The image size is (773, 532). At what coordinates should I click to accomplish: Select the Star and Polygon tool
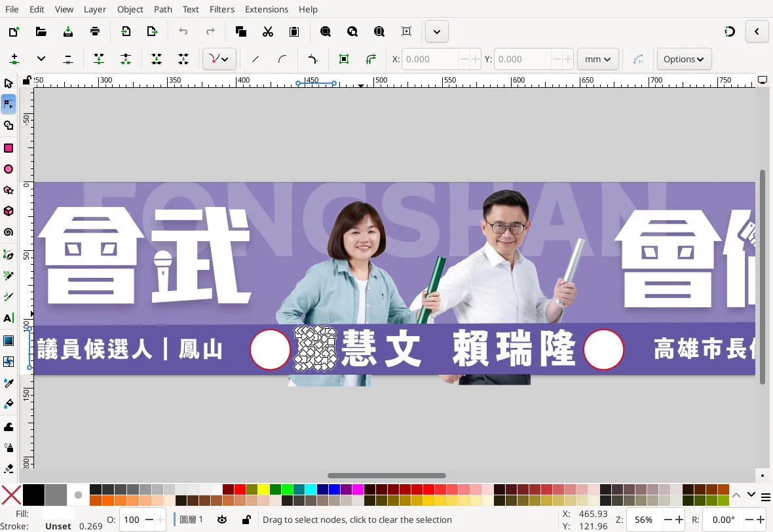[x=9, y=190]
